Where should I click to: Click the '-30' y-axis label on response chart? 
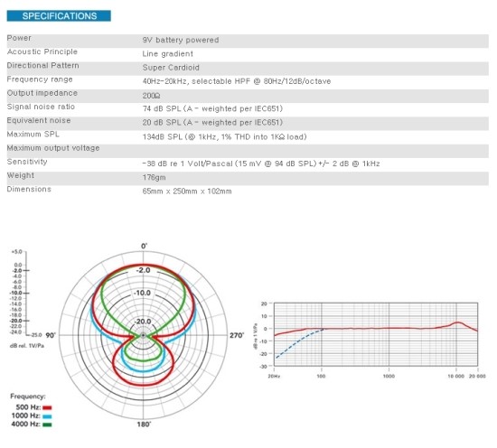click(263, 366)
